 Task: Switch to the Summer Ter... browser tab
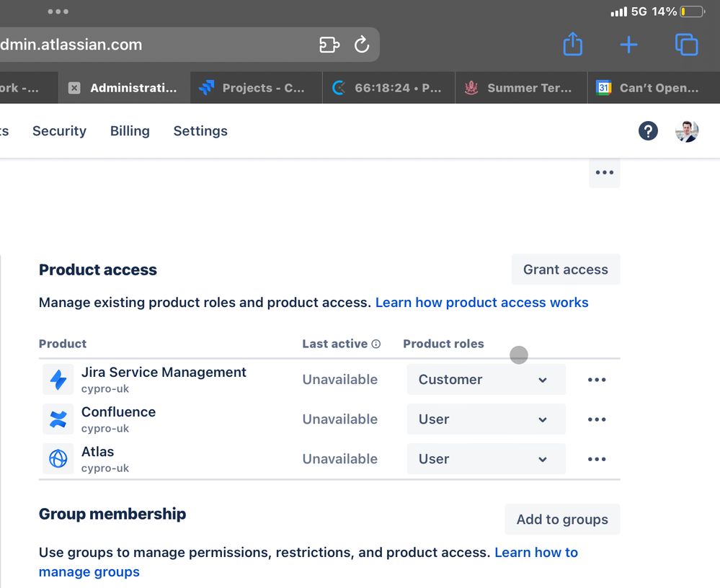tap(521, 88)
